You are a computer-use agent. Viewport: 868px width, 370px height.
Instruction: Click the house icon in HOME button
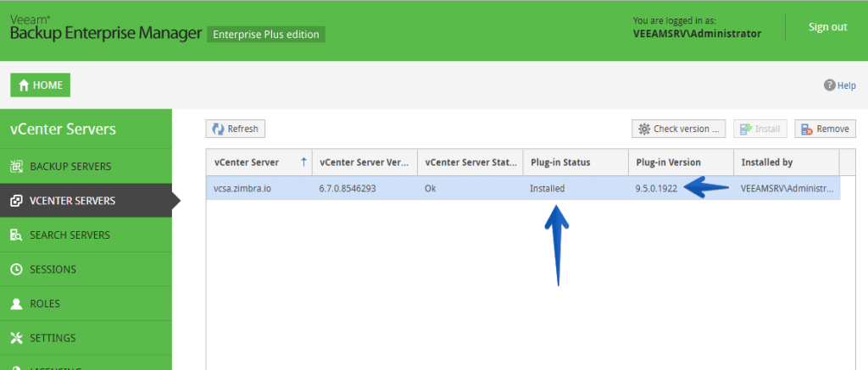tap(24, 86)
